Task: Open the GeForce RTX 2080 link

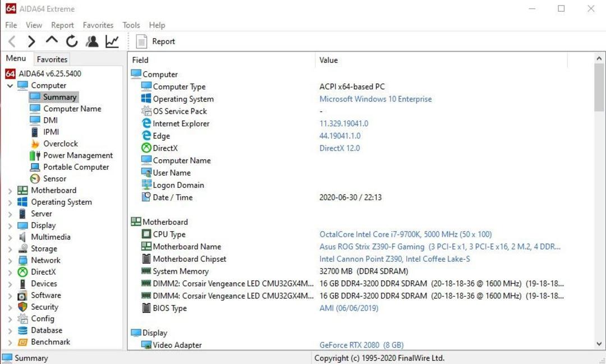Action: pos(361,345)
